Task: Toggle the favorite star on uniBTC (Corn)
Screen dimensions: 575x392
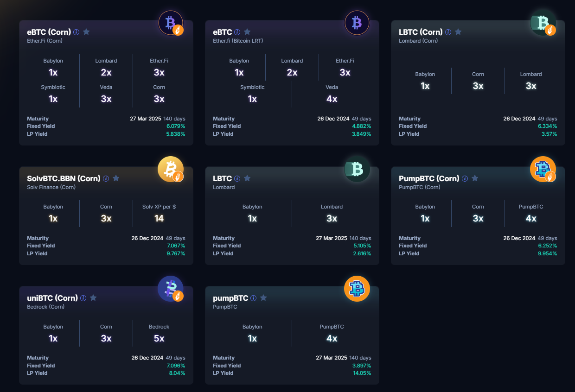Action: click(93, 298)
